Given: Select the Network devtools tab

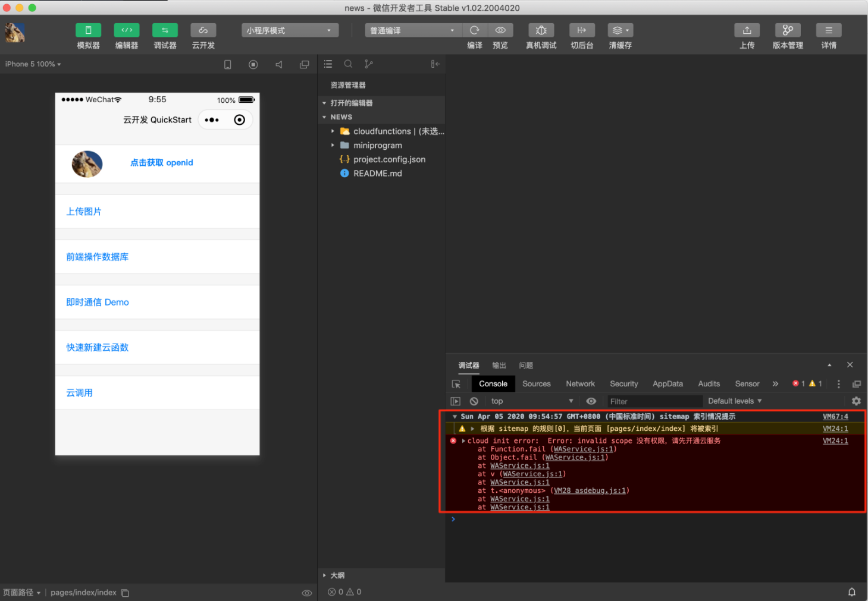Looking at the screenshot, I should coord(581,384).
